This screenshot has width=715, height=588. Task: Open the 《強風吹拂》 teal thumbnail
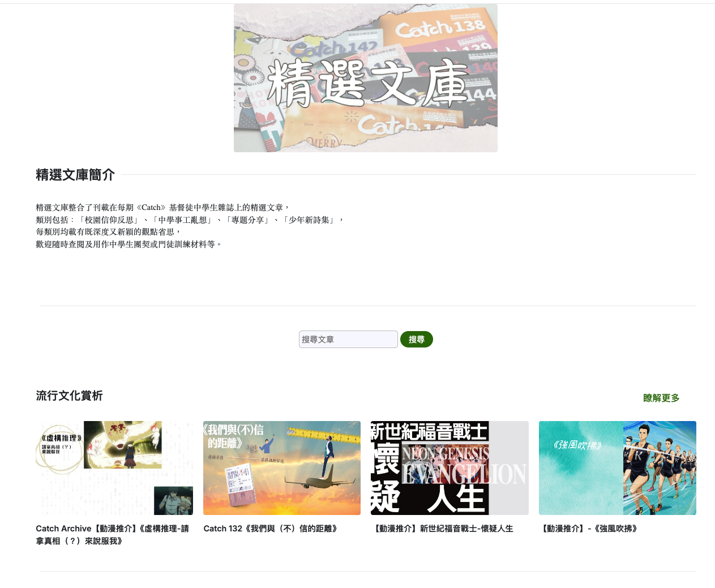tap(618, 468)
